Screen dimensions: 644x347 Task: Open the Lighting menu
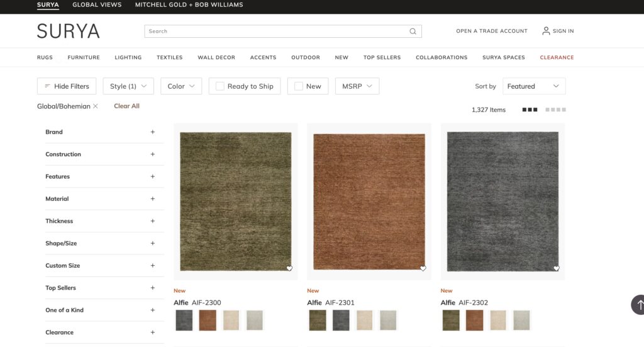click(128, 57)
